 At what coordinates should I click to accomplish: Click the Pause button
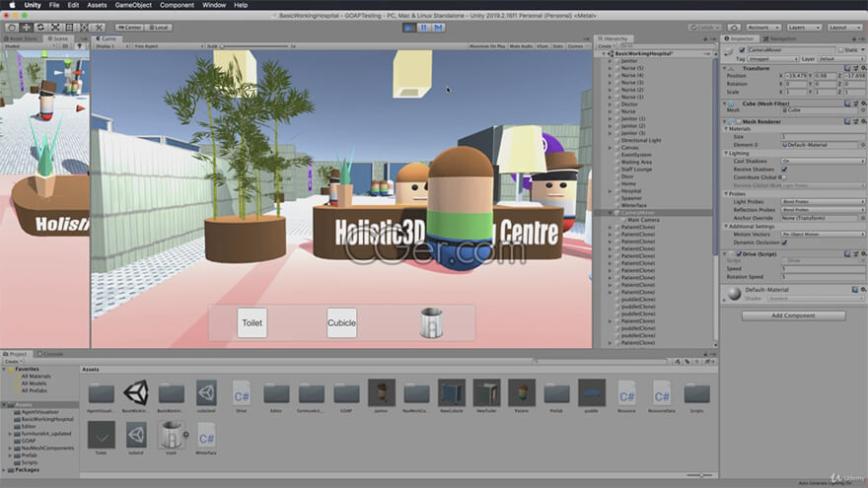click(424, 28)
